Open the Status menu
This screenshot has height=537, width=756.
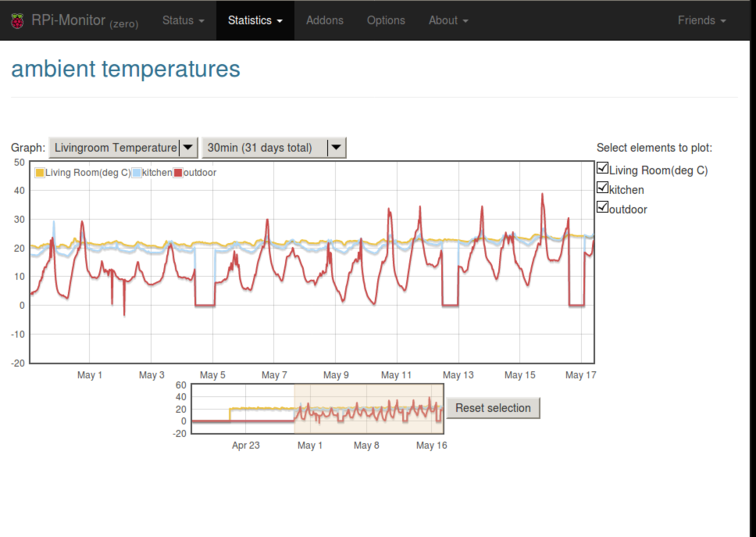183,20
